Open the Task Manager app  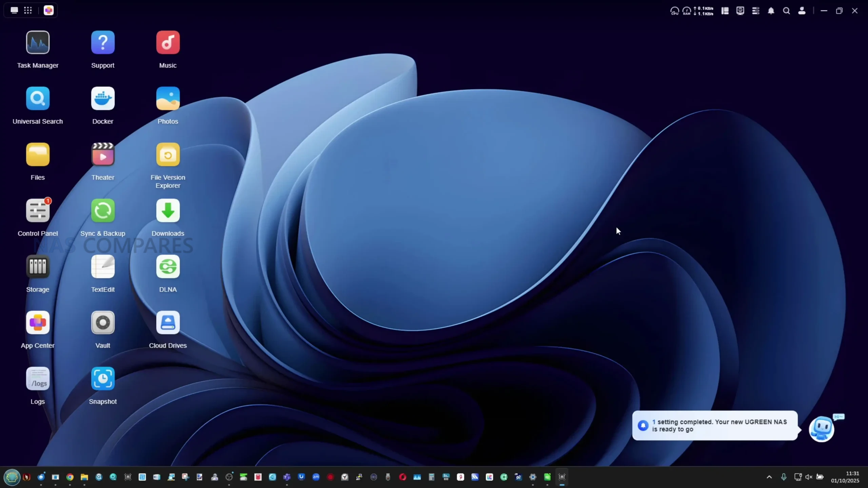38,43
